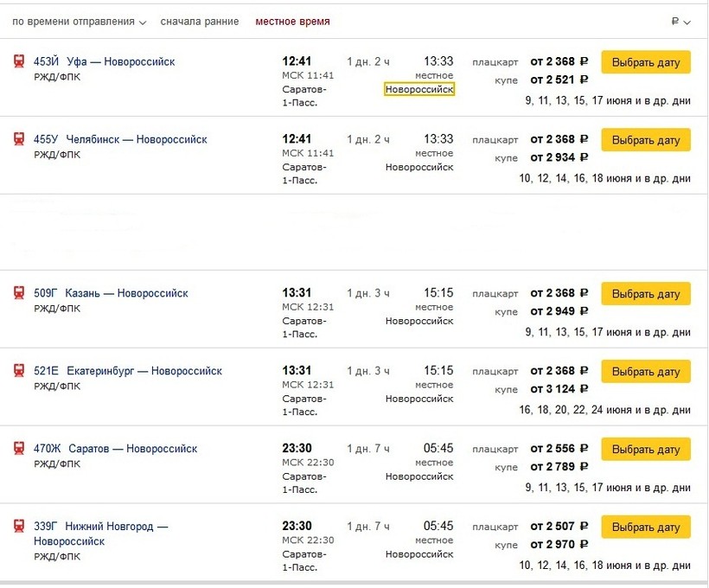Click the train icon beside 470Ж Саратов
709x588 pixels.
point(19,450)
